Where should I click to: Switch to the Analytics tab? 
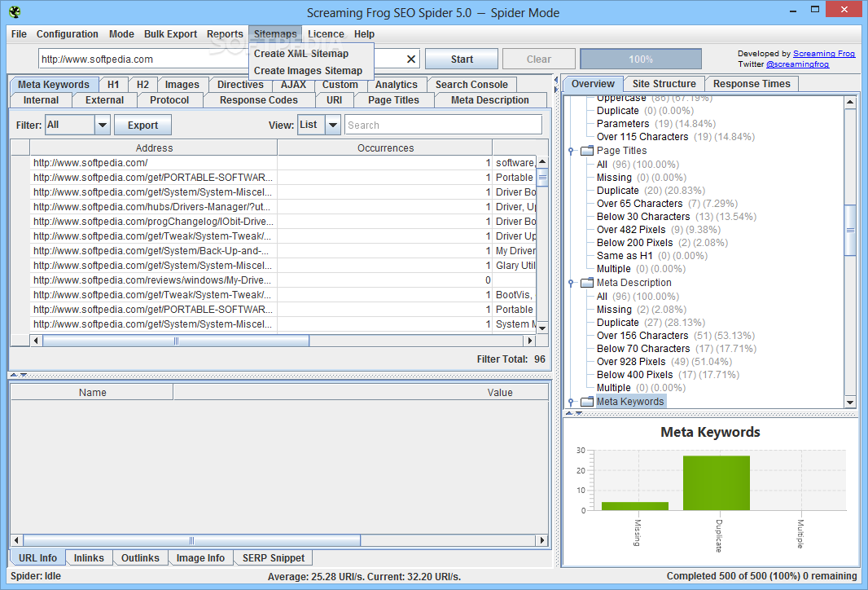(x=397, y=85)
